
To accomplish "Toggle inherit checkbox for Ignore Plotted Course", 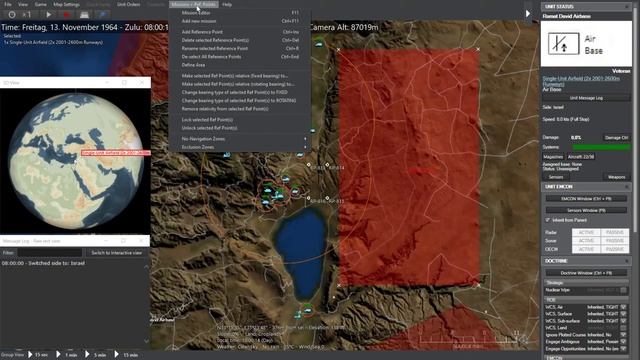I will 623,335.
